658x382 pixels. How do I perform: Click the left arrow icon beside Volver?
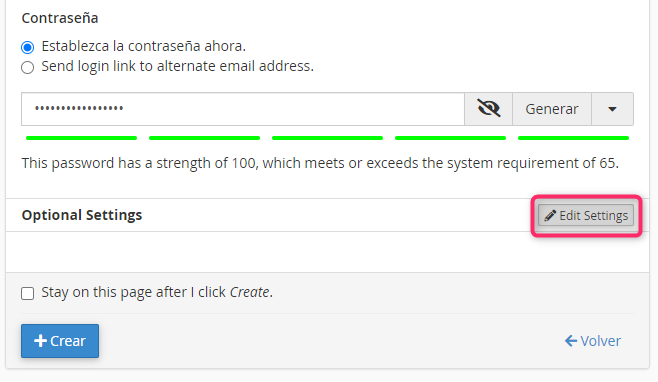coord(571,341)
